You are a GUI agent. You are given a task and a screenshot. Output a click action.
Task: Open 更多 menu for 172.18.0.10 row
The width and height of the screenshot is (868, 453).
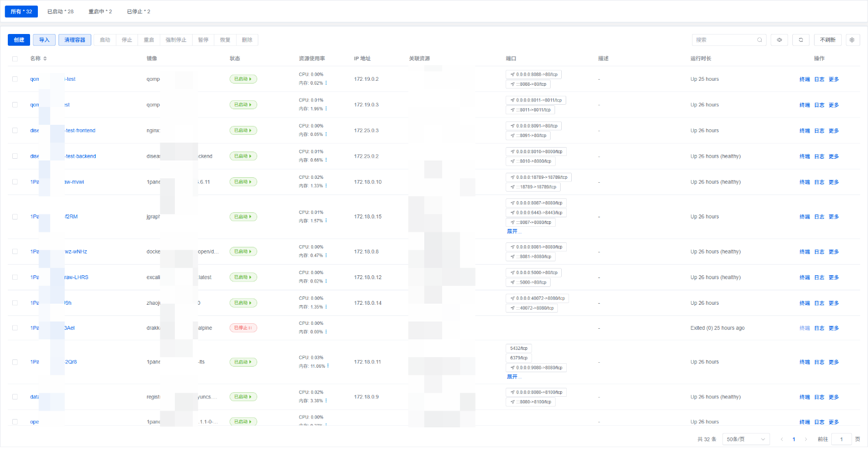click(833, 182)
